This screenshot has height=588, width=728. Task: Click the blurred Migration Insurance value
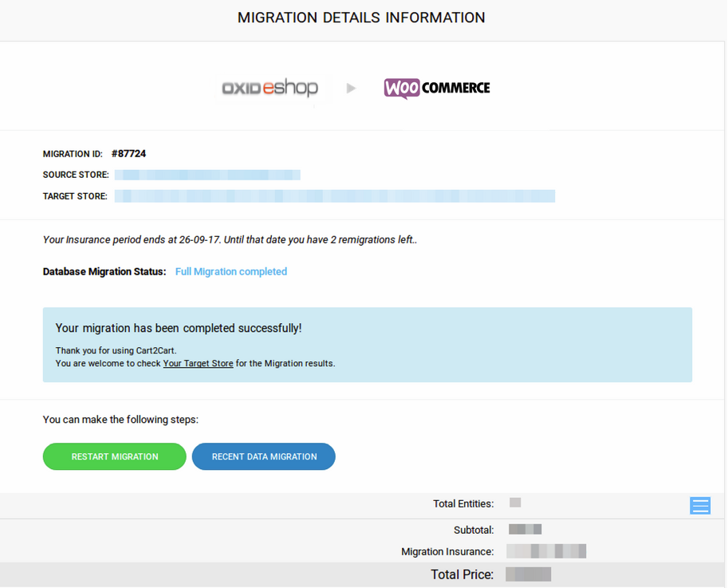546,551
